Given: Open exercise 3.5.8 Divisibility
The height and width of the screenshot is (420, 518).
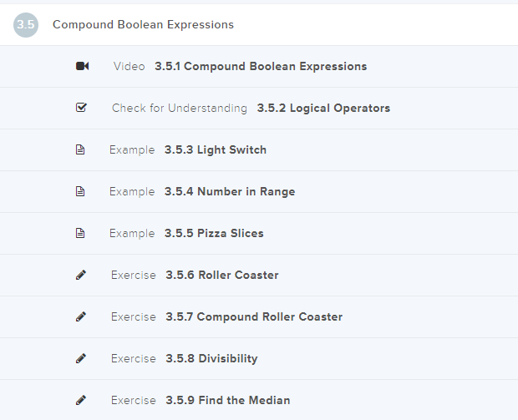Looking at the screenshot, I should pyautogui.click(x=211, y=359).
